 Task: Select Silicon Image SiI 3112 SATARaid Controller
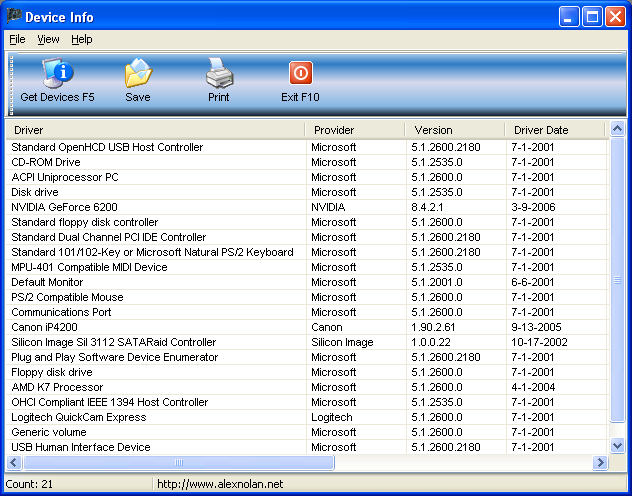pyautogui.click(x=306, y=342)
